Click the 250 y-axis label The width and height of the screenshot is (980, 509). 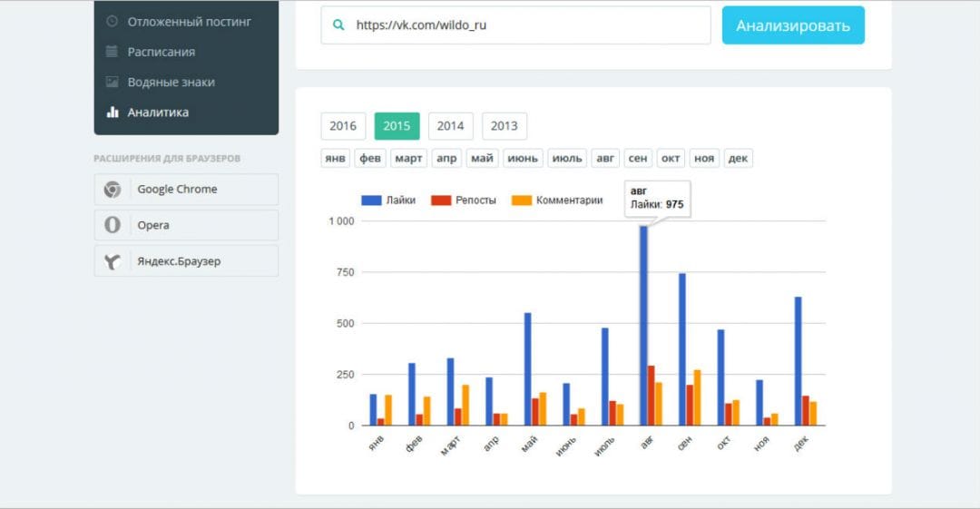point(346,375)
